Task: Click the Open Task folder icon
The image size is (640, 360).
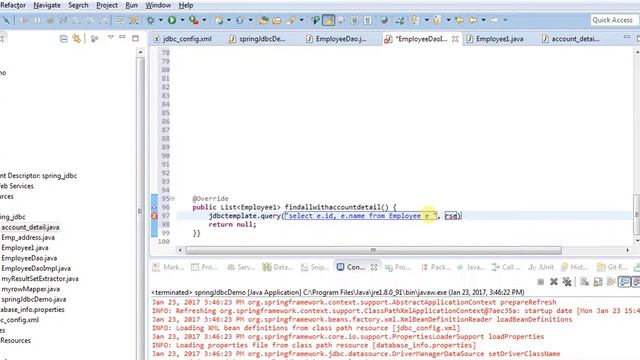Action: coord(277,20)
